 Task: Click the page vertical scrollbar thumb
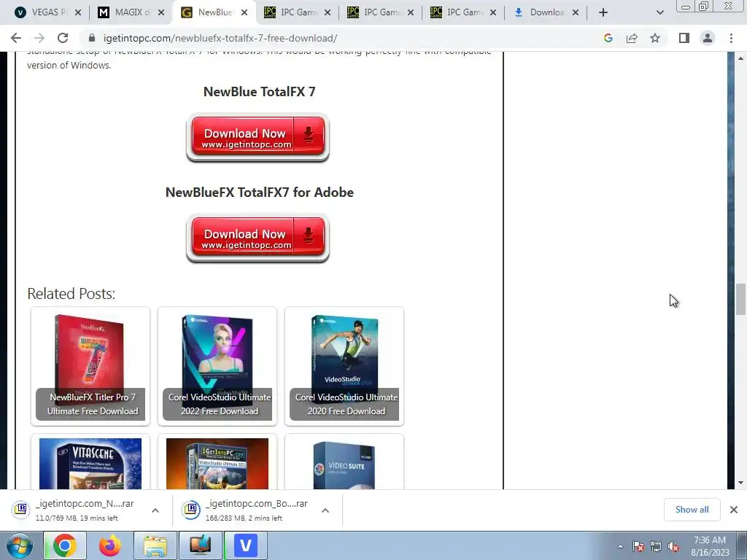(x=740, y=299)
